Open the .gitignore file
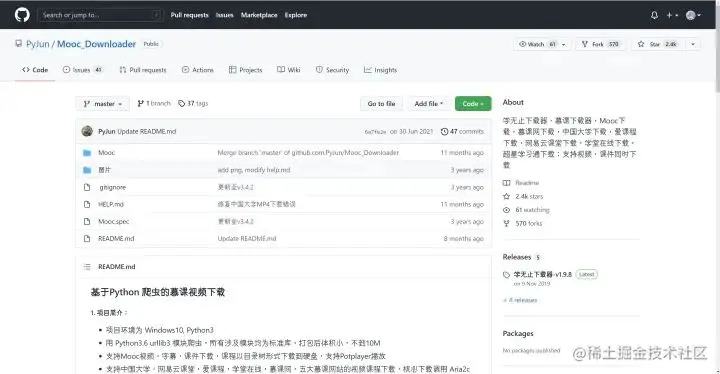 pyautogui.click(x=112, y=187)
